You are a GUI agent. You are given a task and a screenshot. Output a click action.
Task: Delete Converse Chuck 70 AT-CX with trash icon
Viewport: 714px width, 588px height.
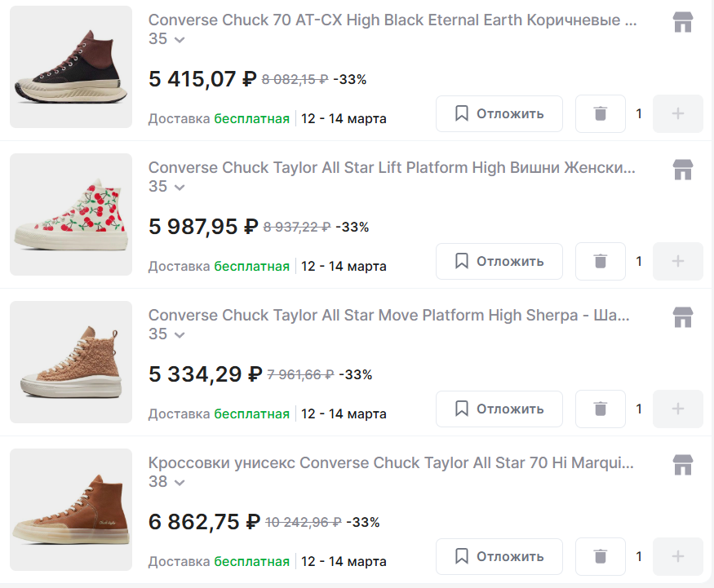601,114
